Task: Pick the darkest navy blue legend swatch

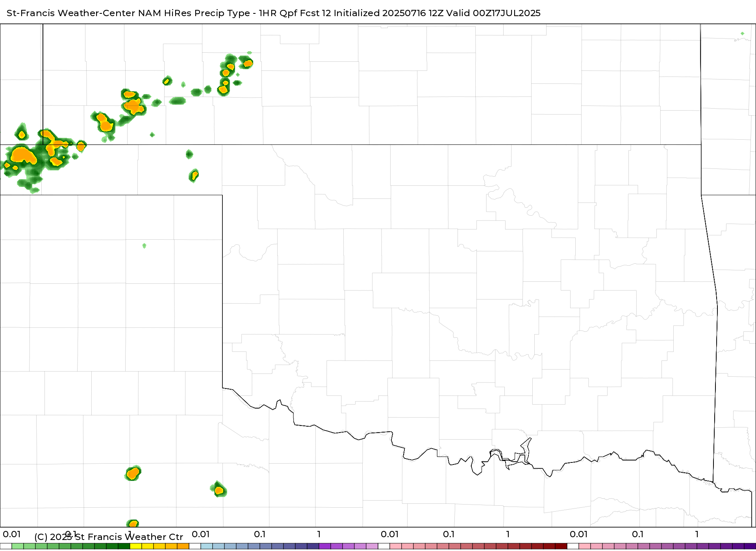Action: click(x=313, y=546)
